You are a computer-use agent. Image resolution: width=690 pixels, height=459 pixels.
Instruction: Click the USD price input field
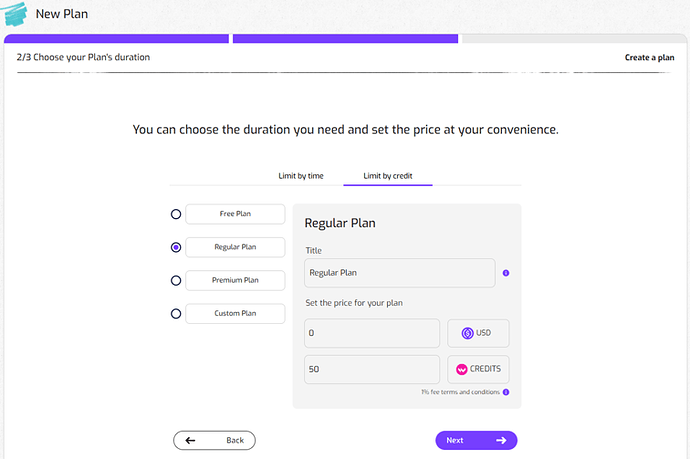click(372, 333)
